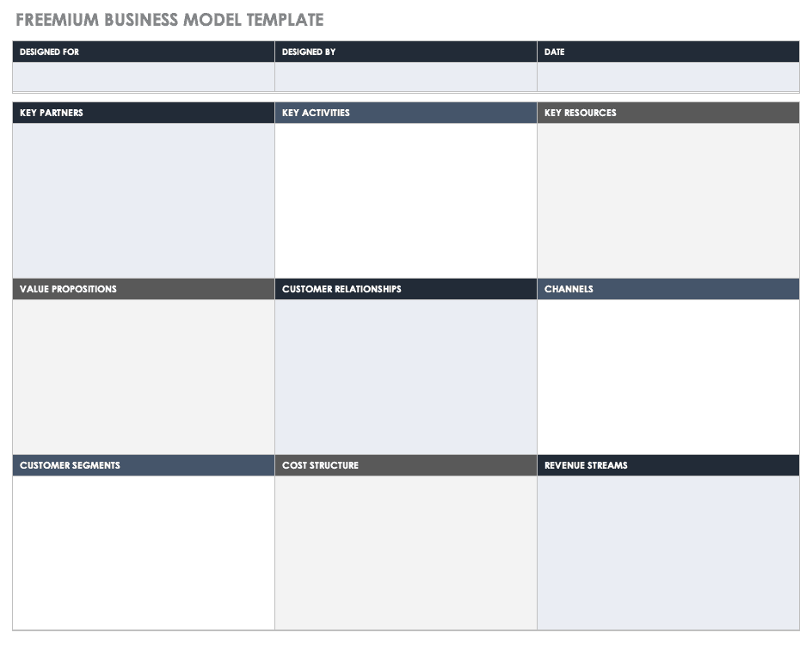Click the Designed For input cell

[x=144, y=77]
